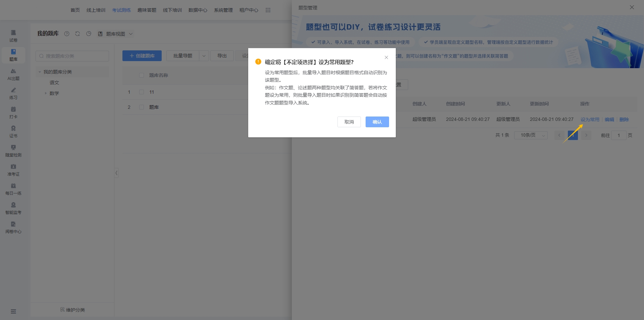
Task: Expand the 数学 category tree node
Action: (46, 93)
